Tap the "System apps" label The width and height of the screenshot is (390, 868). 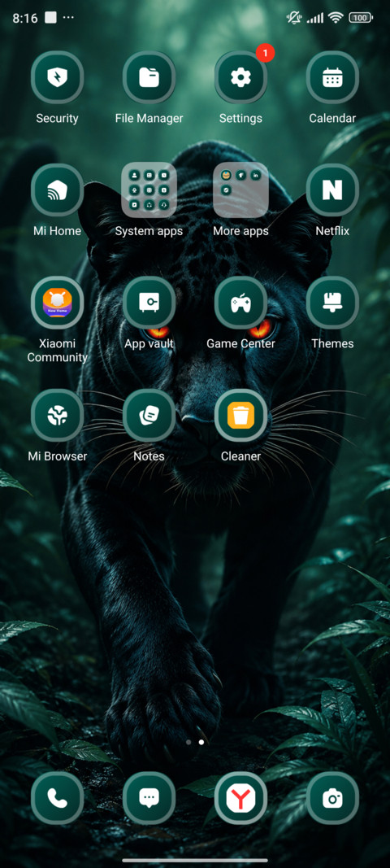[x=149, y=231]
